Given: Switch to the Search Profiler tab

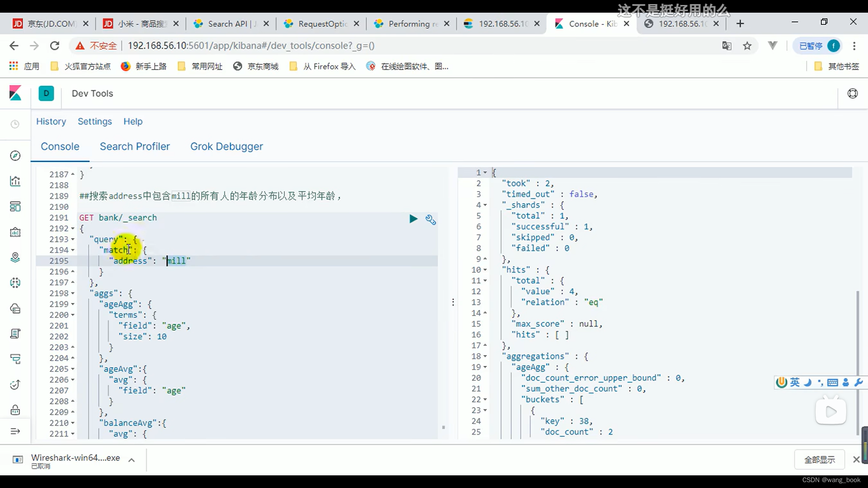Looking at the screenshot, I should (x=135, y=146).
